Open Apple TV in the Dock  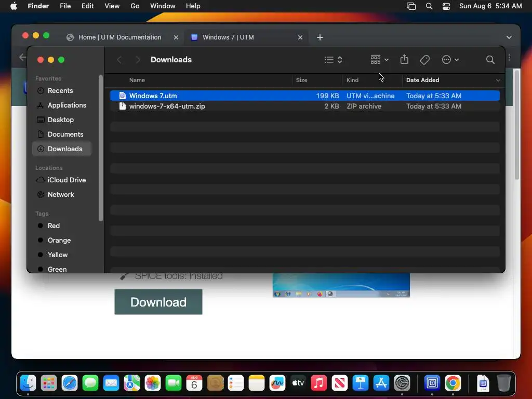tap(298, 383)
